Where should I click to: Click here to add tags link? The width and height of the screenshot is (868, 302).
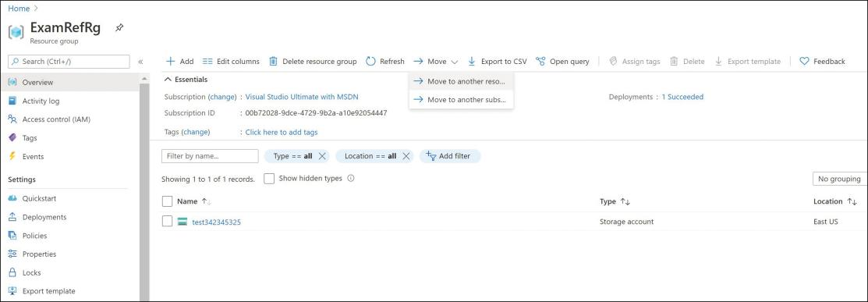click(x=282, y=132)
